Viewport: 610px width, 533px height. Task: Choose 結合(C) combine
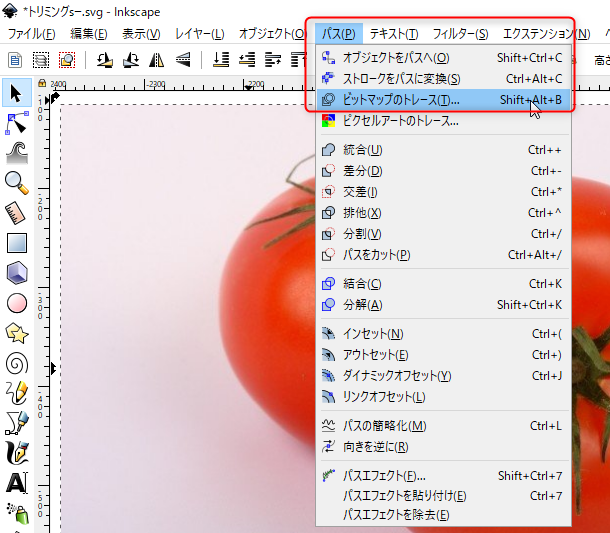(x=443, y=284)
